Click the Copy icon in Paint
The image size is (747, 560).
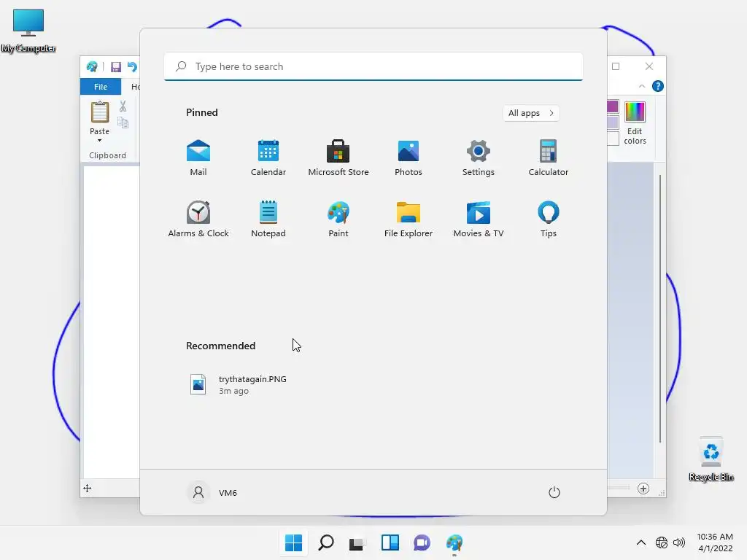(123, 122)
